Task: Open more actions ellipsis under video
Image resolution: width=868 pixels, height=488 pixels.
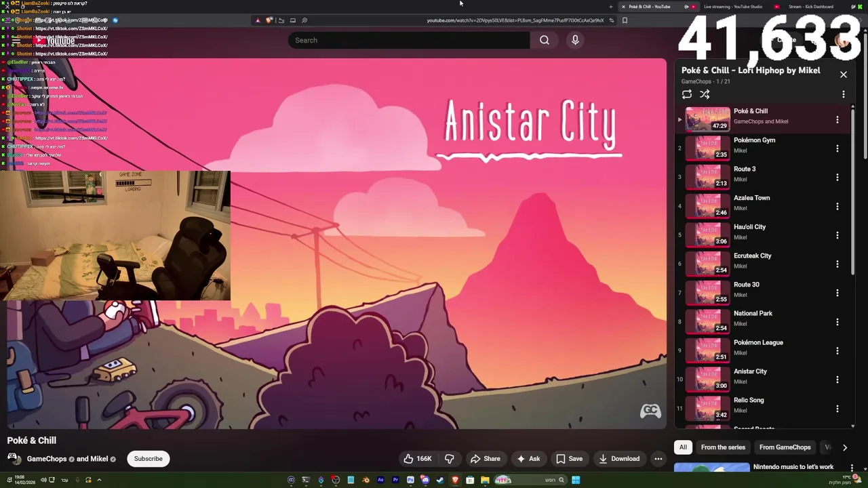Action: point(658,459)
